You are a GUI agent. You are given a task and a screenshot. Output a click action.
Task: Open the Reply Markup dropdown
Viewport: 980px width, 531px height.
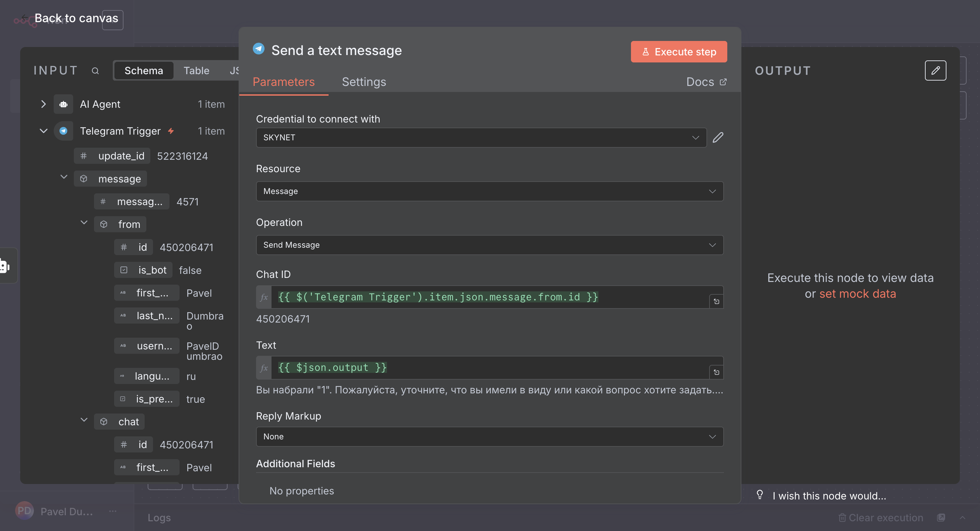click(x=489, y=436)
